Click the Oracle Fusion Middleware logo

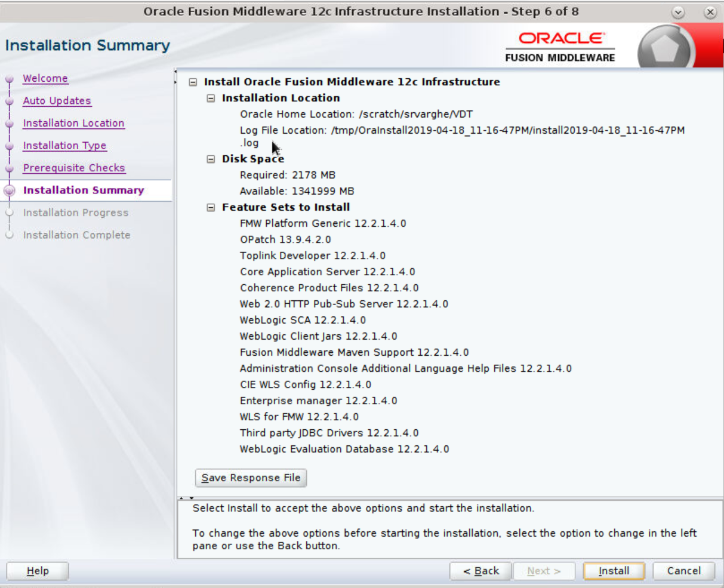560,47
